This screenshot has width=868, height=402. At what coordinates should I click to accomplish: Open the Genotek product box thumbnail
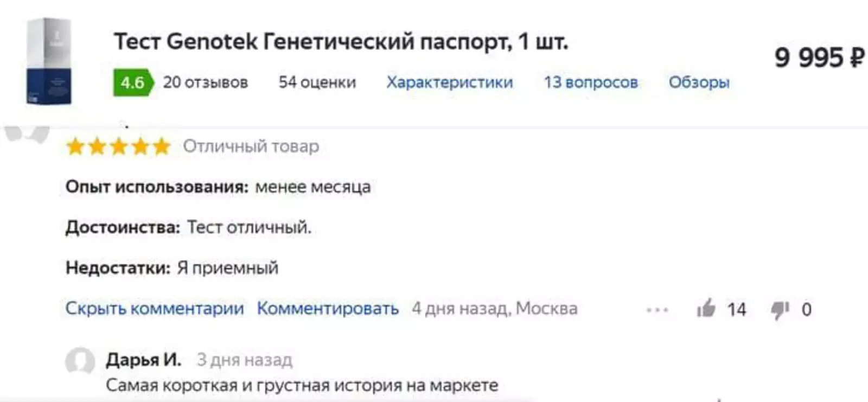pos(49,61)
